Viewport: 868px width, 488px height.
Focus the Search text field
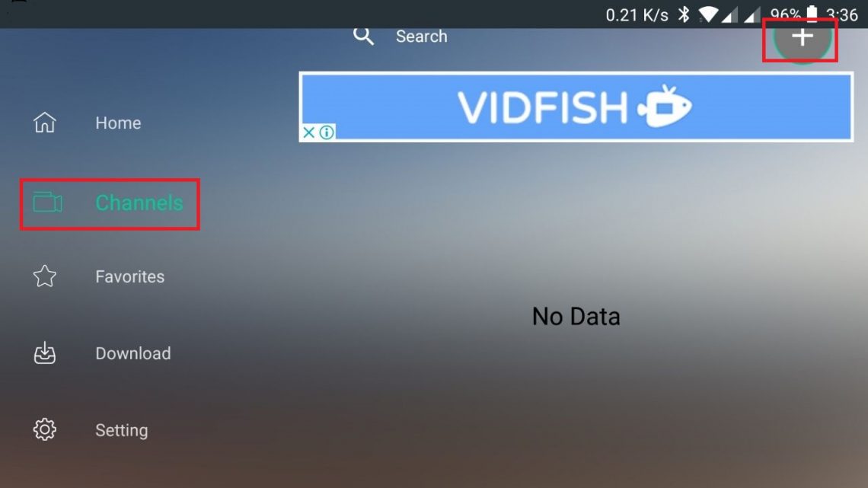421,37
